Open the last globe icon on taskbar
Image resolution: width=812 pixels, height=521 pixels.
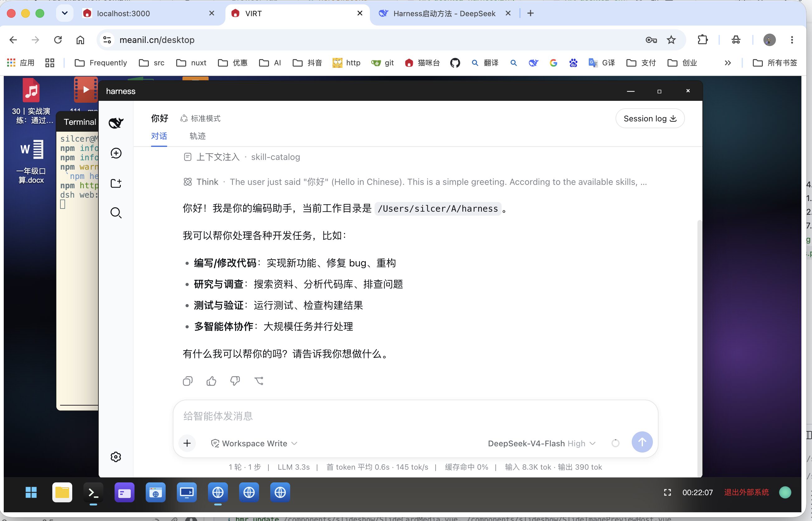(280, 492)
